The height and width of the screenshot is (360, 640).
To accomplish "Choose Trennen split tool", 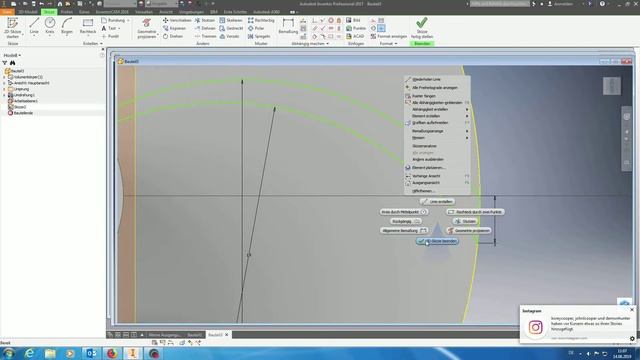I will 205,36.
